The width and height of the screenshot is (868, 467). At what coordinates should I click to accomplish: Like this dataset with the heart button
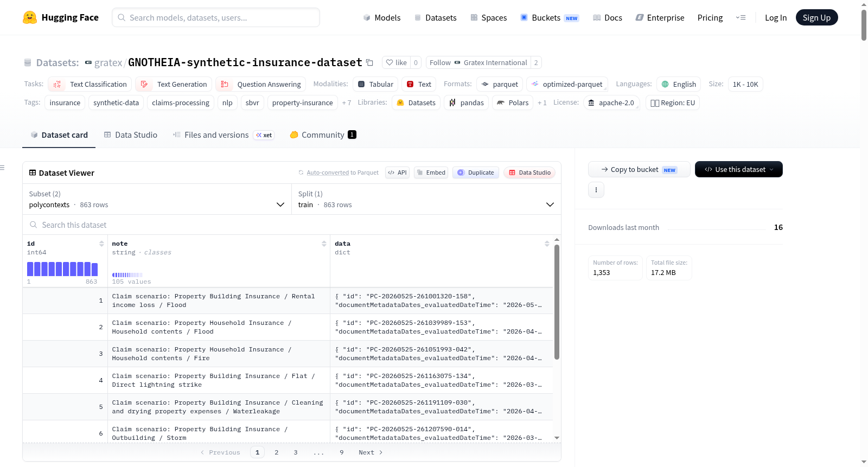pos(396,62)
